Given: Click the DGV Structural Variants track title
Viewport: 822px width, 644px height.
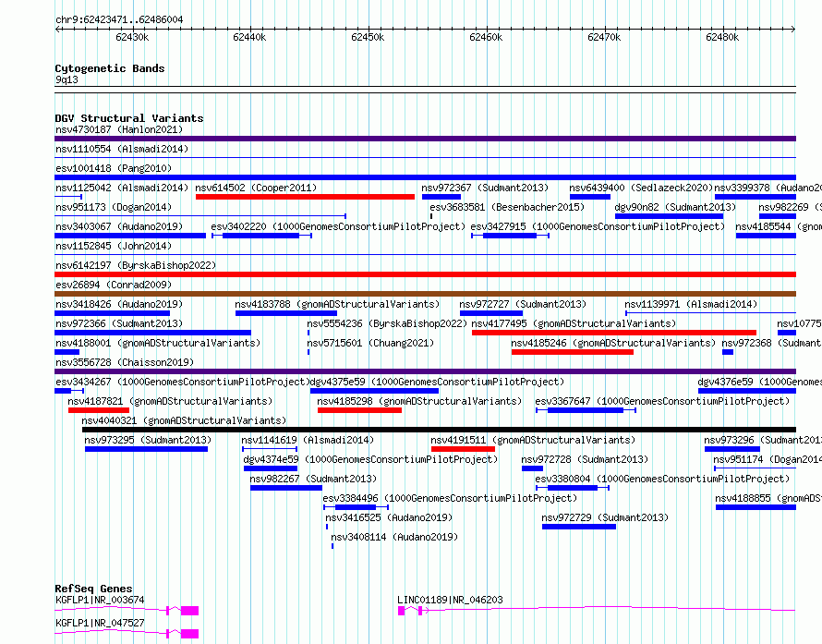Looking at the screenshot, I should pos(129,118).
